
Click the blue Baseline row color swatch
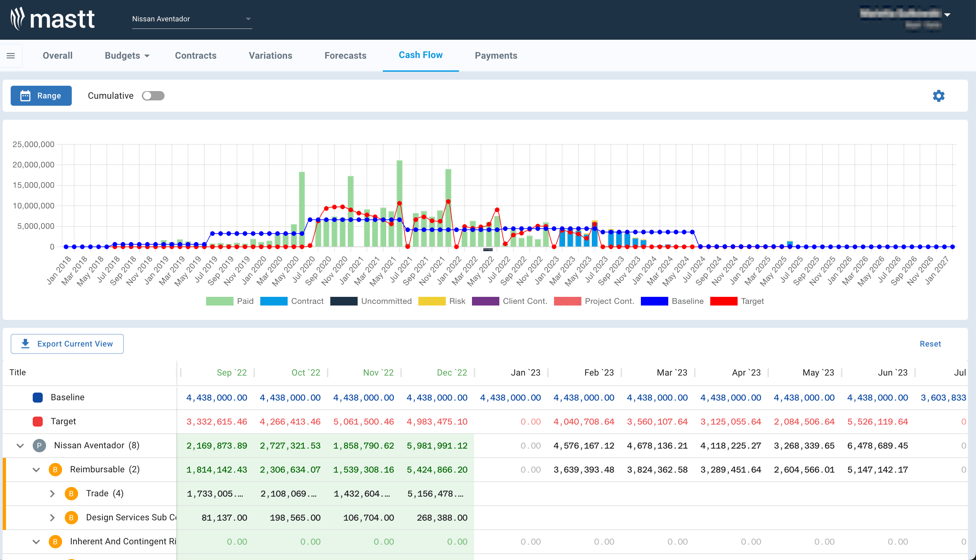point(38,397)
